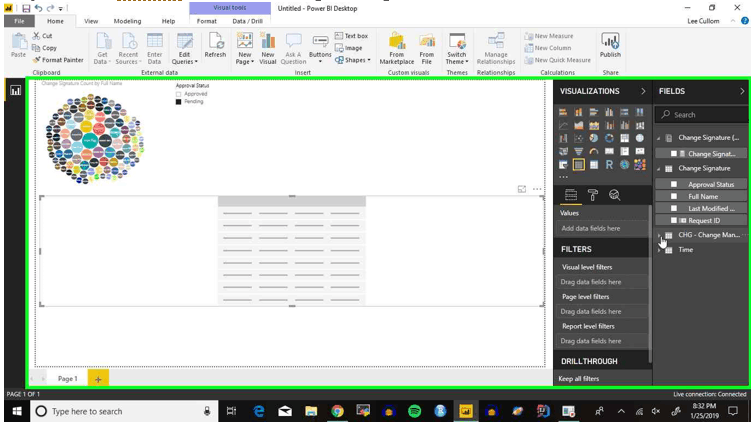
Task: Open the File tab
Action: pos(19,21)
